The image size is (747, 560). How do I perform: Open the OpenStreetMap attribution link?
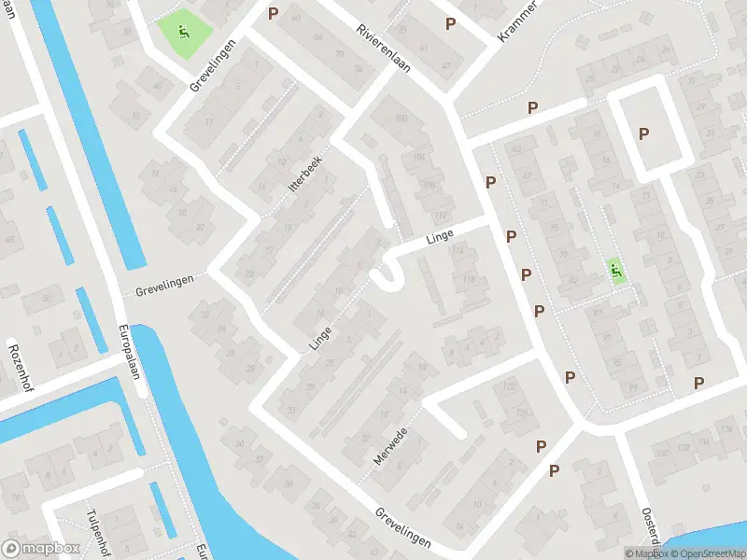point(710,553)
